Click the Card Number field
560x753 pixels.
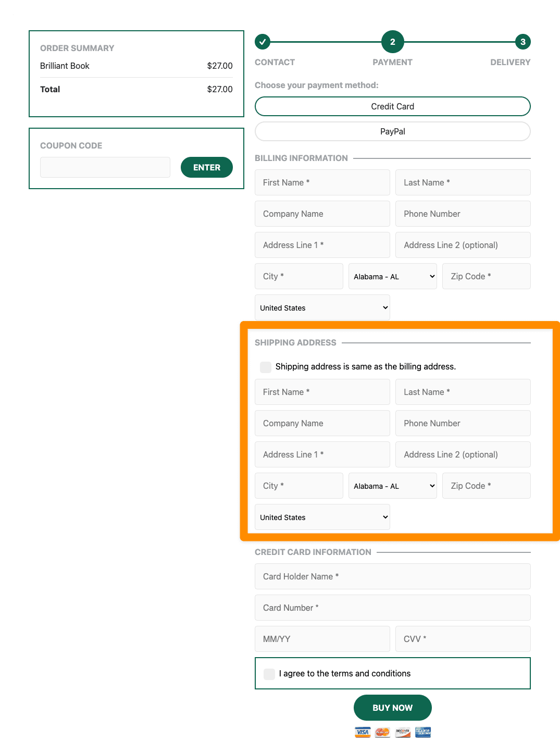point(392,608)
